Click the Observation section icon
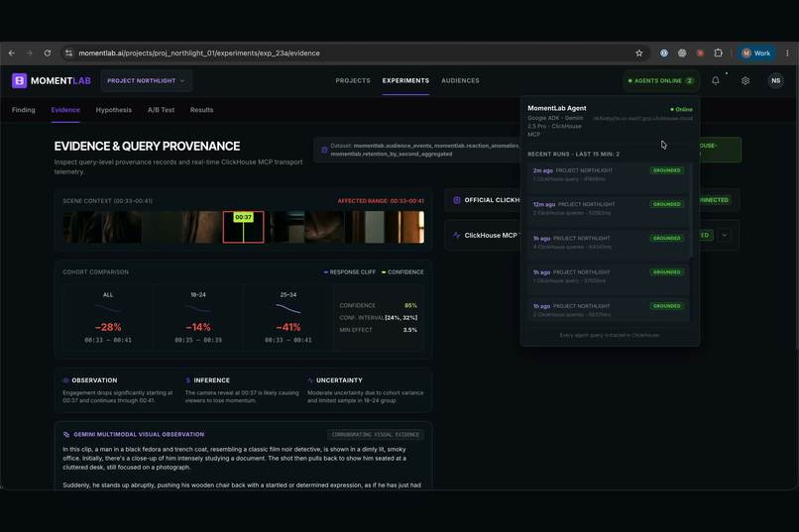This screenshot has height=532, width=799. 65,380
